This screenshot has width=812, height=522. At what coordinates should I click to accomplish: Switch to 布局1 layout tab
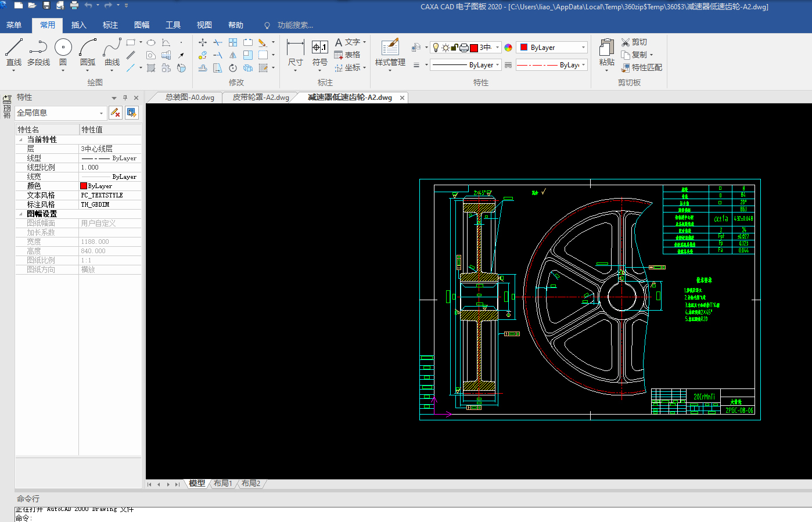click(x=222, y=483)
